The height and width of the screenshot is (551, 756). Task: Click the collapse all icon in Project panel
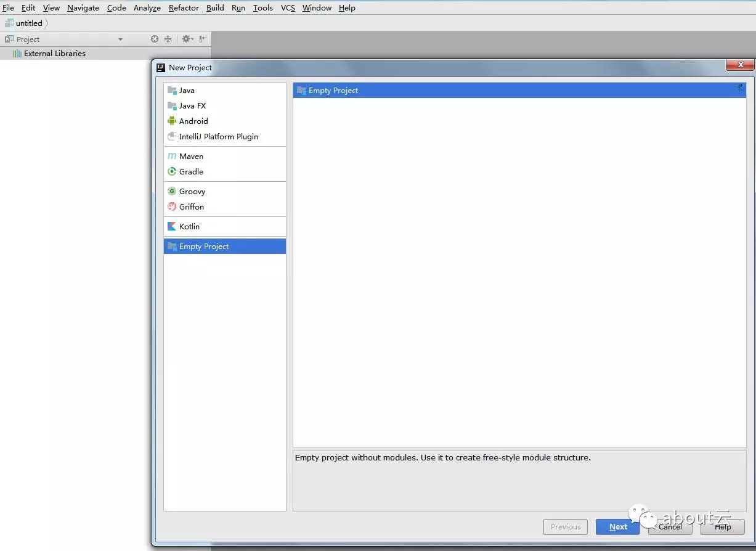(x=168, y=39)
